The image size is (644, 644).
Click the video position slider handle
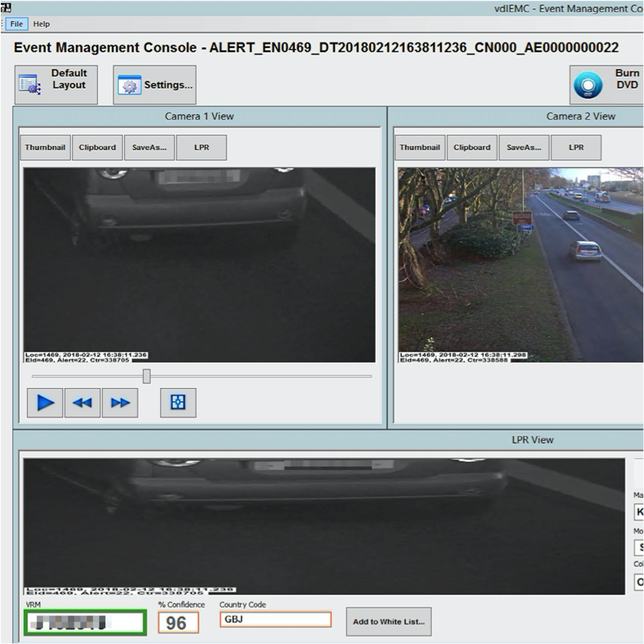(146, 376)
